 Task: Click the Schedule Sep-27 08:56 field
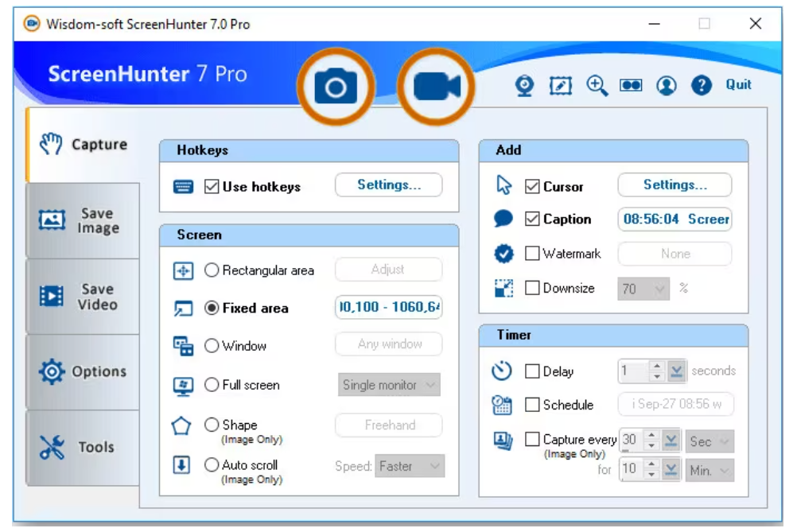[676, 404]
